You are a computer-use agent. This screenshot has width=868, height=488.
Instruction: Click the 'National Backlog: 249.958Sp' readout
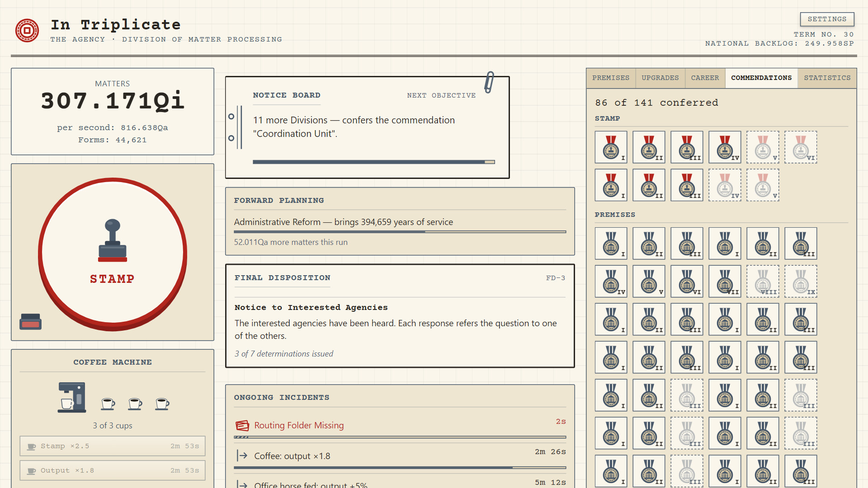coord(779,43)
